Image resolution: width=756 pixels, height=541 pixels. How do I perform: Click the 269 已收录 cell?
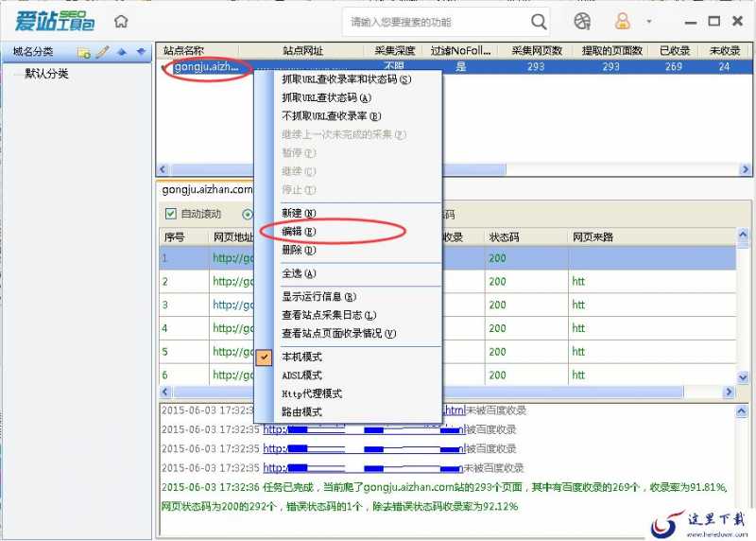tap(674, 66)
